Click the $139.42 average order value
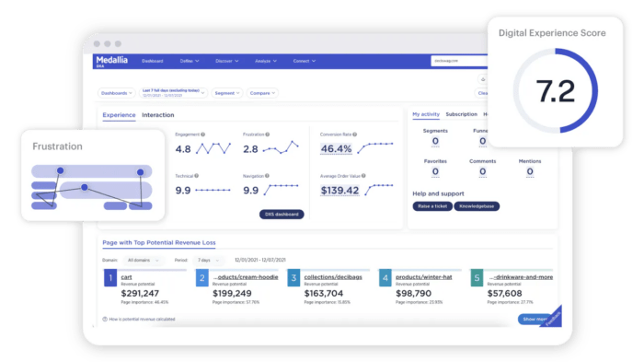Screen dimensions: 644x362 [x=339, y=191]
